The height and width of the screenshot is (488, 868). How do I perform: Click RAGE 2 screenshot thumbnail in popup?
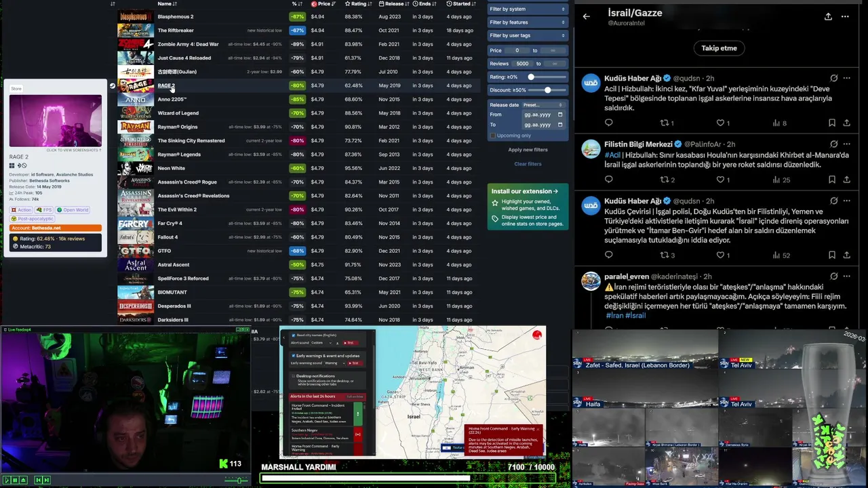(x=56, y=121)
